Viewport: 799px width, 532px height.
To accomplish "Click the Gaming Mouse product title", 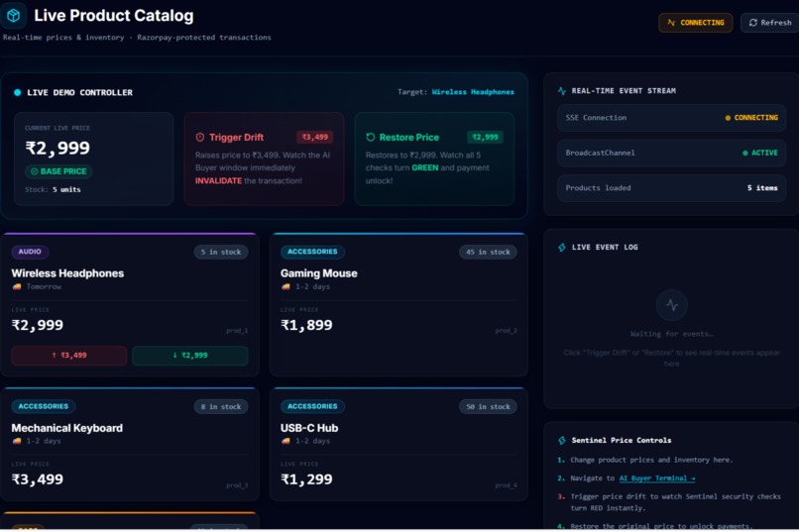I will coord(319,273).
